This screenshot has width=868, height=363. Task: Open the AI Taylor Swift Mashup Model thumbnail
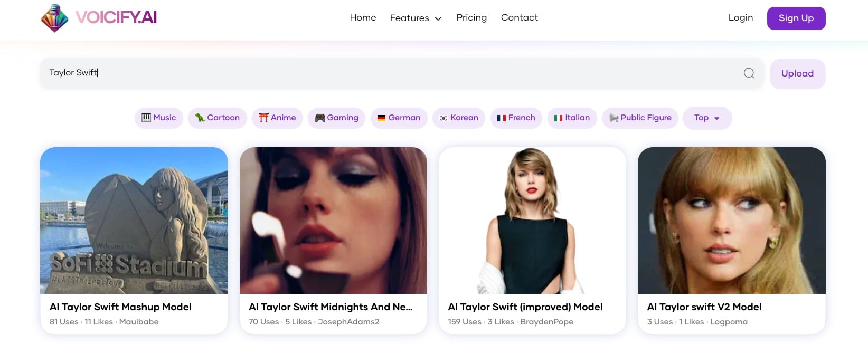[x=134, y=220]
